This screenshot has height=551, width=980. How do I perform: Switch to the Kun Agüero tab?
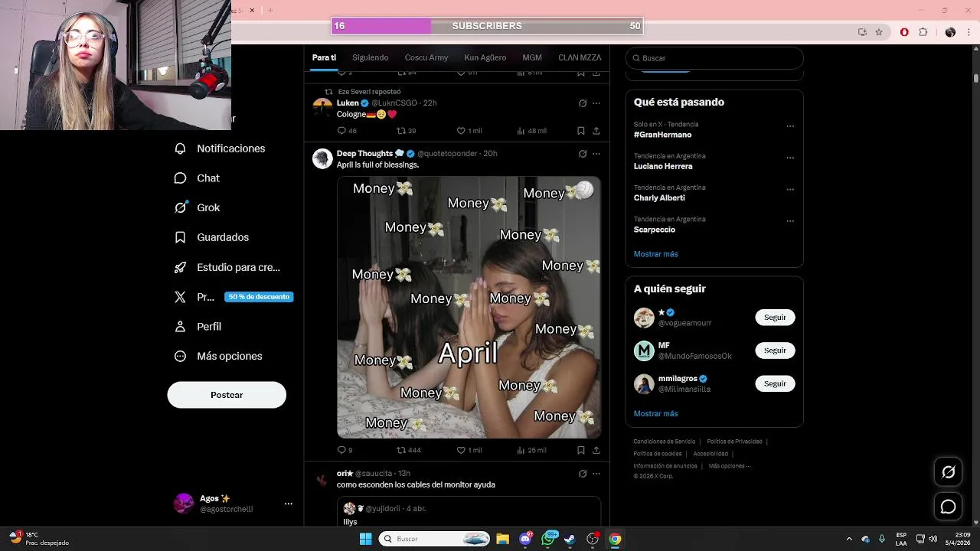485,57
